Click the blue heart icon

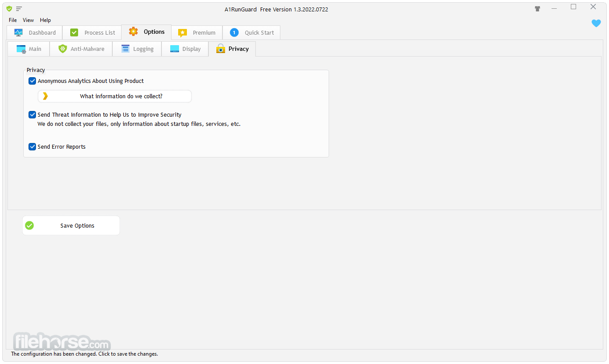point(596,23)
